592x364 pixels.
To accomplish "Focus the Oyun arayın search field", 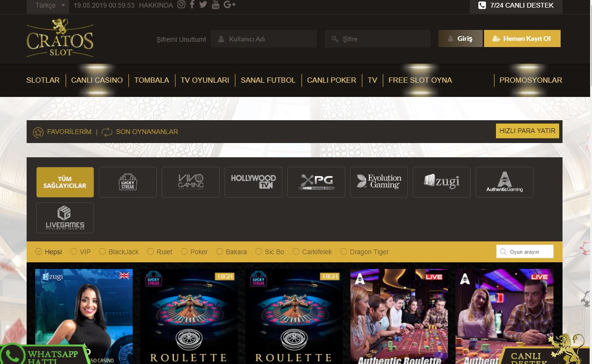I will pos(525,251).
